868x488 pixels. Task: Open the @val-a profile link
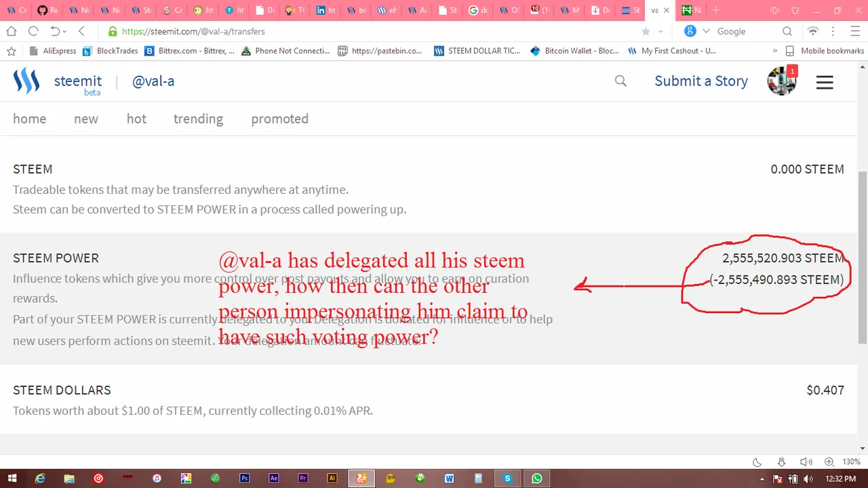153,81
